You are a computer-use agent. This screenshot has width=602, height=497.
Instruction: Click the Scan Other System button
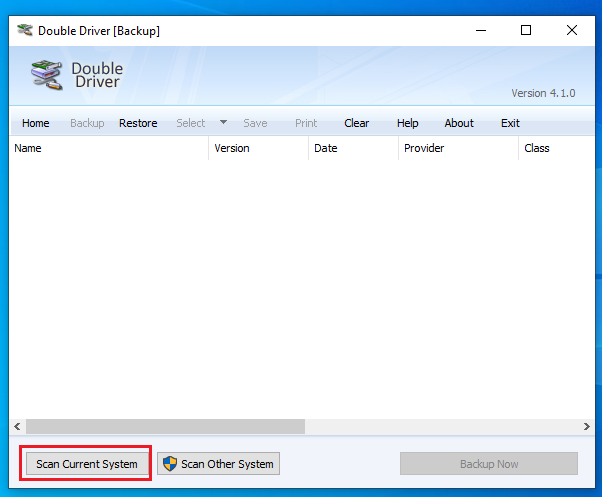[x=218, y=464]
